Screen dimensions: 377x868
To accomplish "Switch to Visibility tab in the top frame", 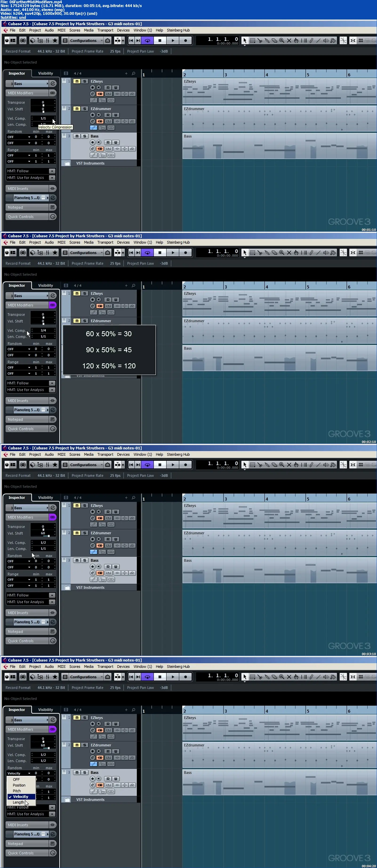I will pyautogui.click(x=45, y=73).
